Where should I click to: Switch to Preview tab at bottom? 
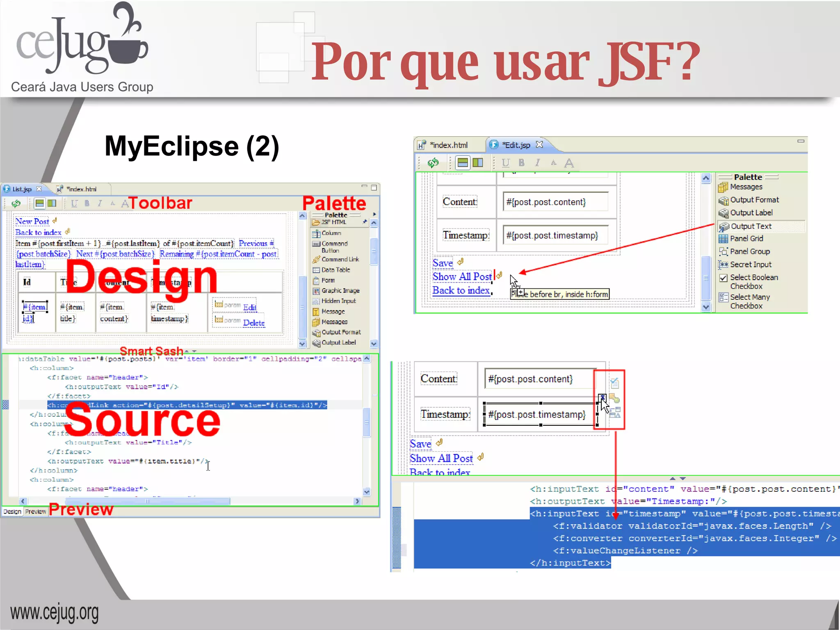click(35, 512)
